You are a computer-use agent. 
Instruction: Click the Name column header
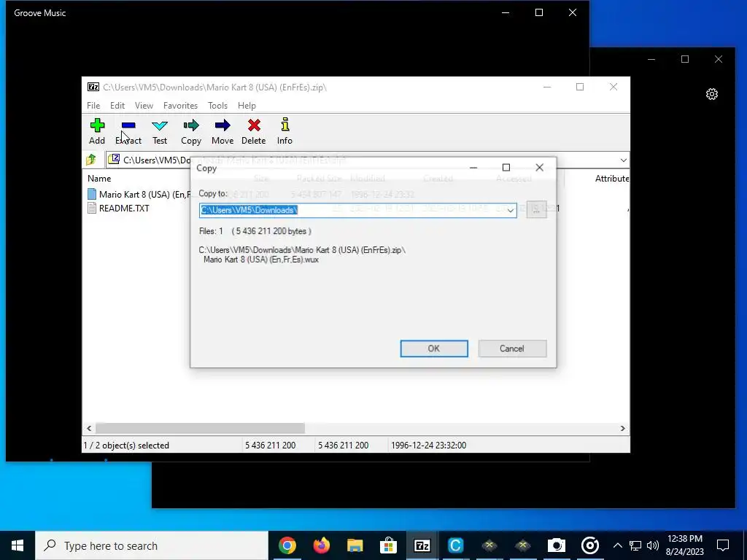[99, 179]
